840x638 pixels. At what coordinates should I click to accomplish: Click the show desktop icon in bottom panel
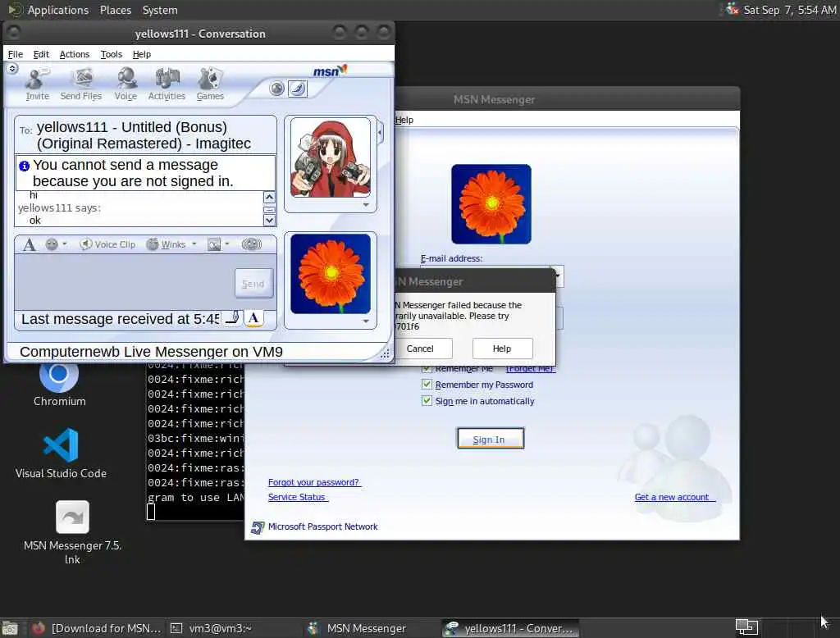(10, 628)
